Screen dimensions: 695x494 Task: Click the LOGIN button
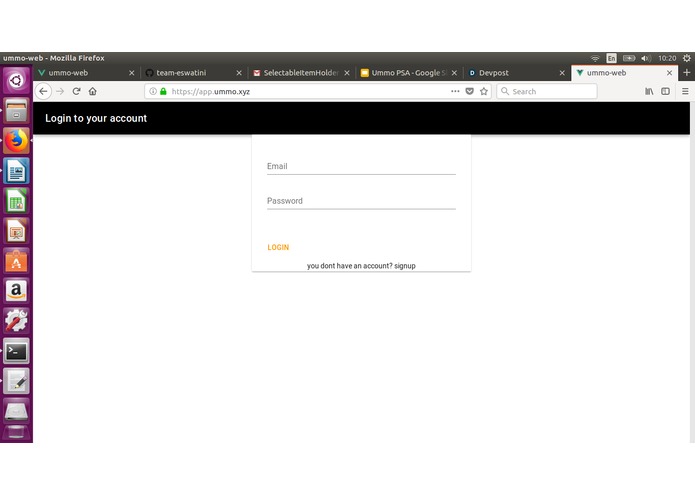click(x=278, y=247)
